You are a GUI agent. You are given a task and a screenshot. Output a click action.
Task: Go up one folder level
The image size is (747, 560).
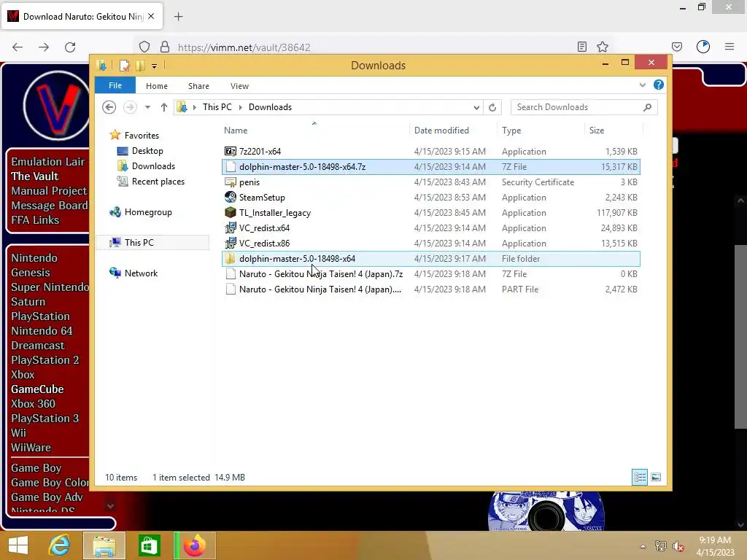[164, 107]
